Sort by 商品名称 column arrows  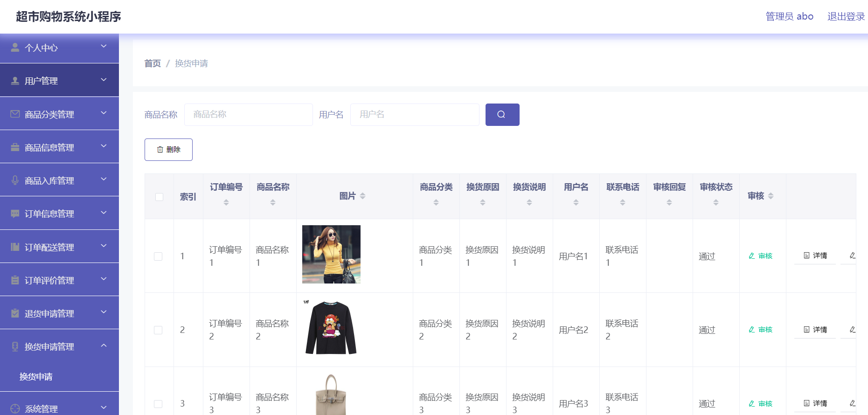tap(273, 202)
